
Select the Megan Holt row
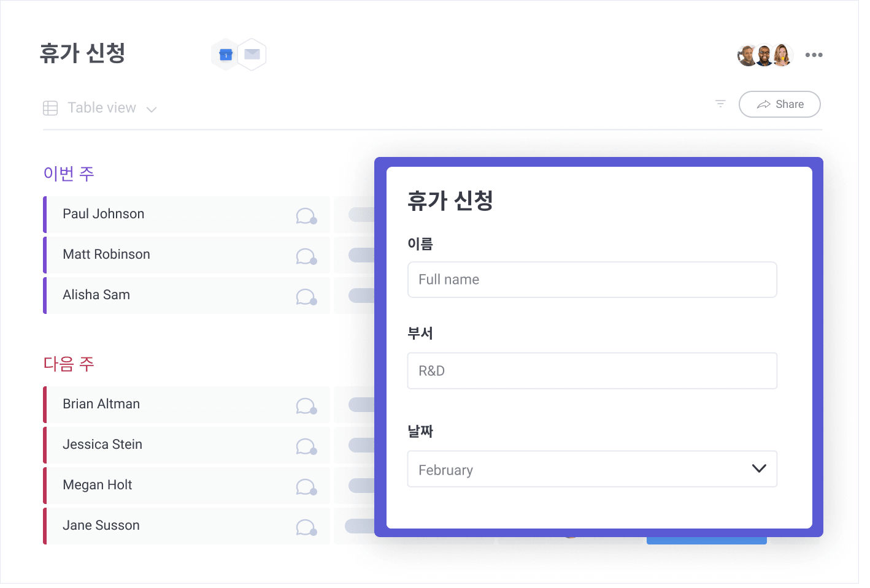tap(187, 486)
